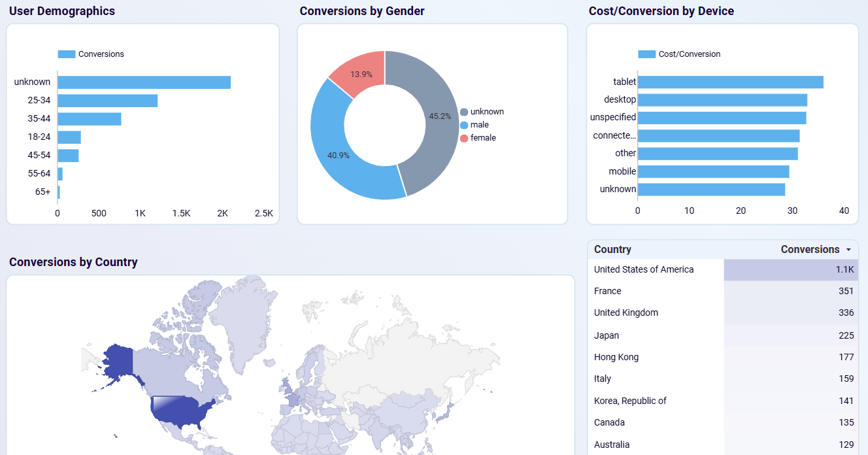Click the Country column header
Screen dimensions: 868x455
click(x=612, y=250)
